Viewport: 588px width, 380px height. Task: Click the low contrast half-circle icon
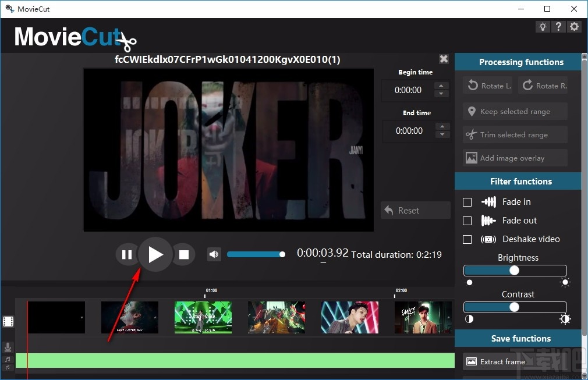tap(469, 319)
